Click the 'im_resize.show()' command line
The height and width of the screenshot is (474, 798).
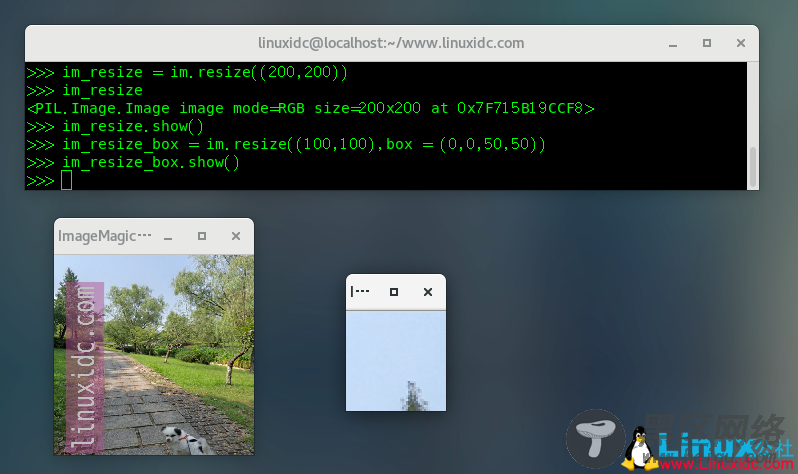click(115, 126)
